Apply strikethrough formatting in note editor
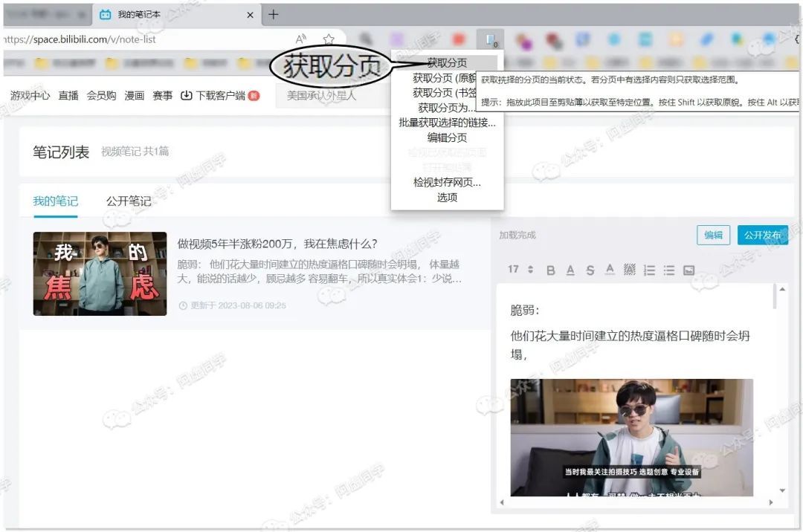803x532 pixels. coord(590,270)
